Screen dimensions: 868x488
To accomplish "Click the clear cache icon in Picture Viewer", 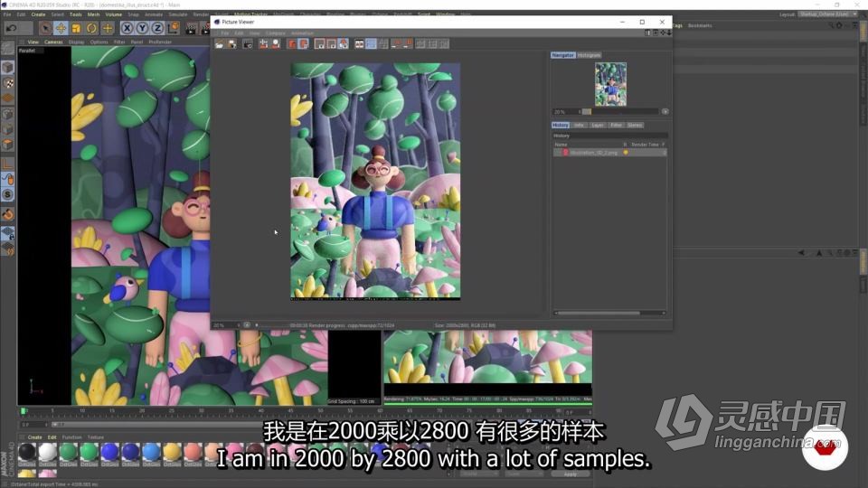I will coord(275,43).
